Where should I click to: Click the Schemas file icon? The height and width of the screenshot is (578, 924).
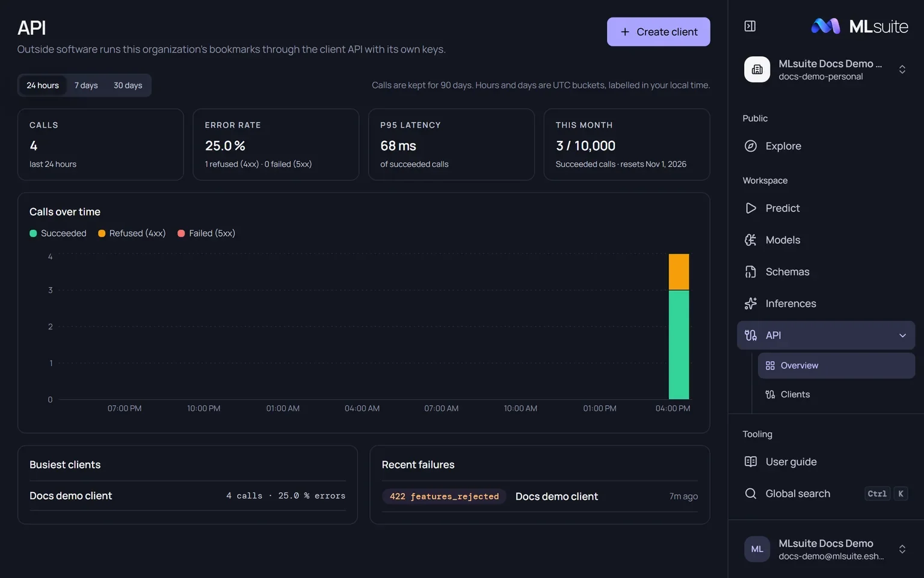[751, 272]
